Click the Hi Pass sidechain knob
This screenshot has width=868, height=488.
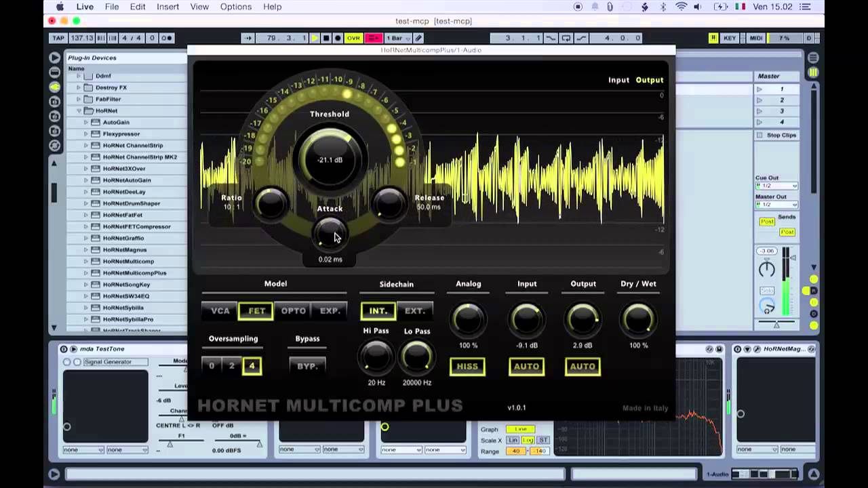pos(376,357)
